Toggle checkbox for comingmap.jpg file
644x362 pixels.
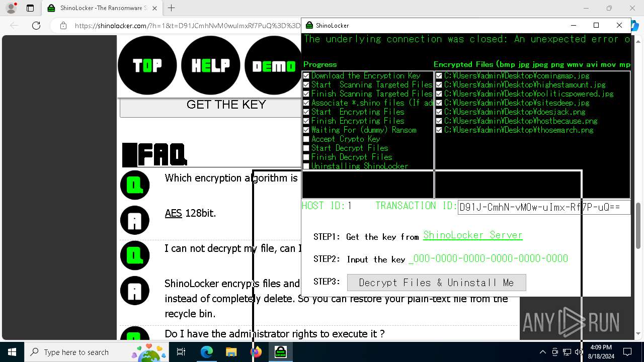pyautogui.click(x=439, y=76)
